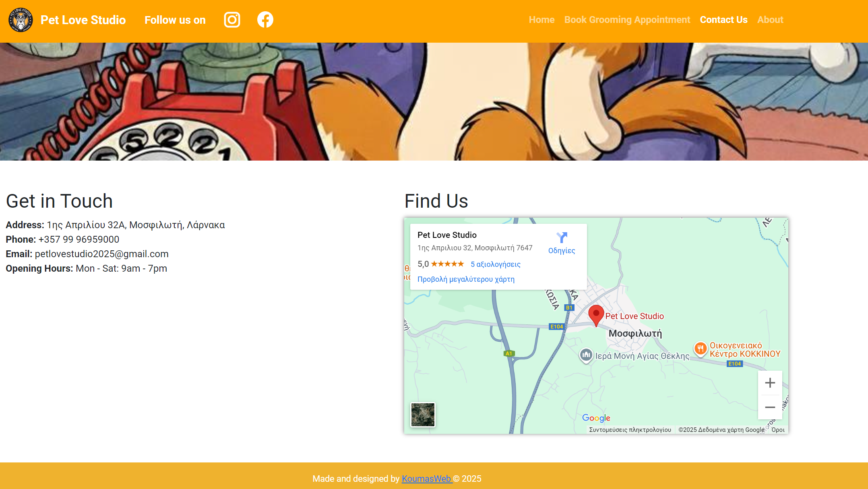Click the A1 highway badge on map

coord(509,353)
